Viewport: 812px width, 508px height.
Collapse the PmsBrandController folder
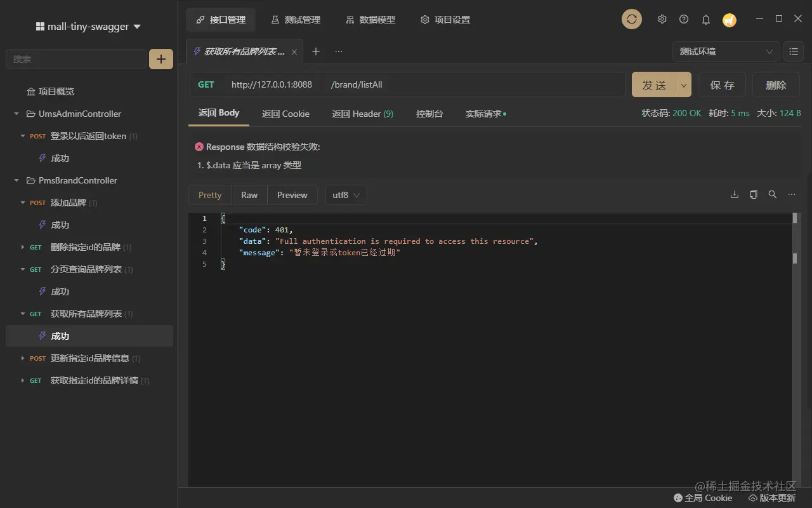[16, 181]
